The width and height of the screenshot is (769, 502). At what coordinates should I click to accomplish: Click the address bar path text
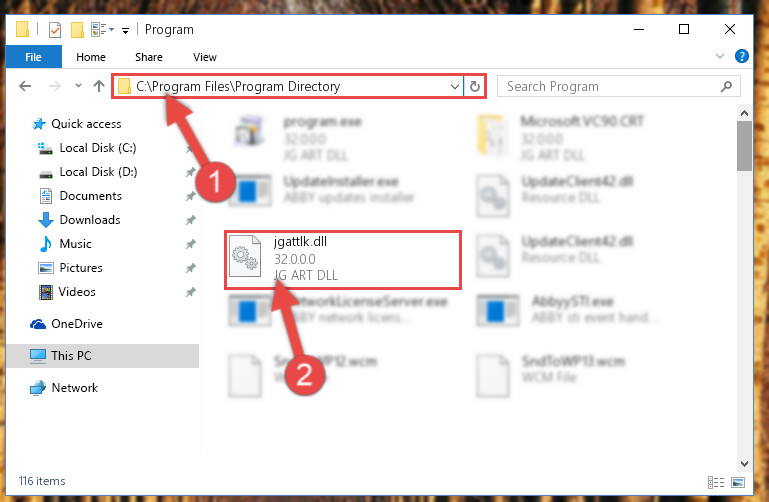coord(238,86)
